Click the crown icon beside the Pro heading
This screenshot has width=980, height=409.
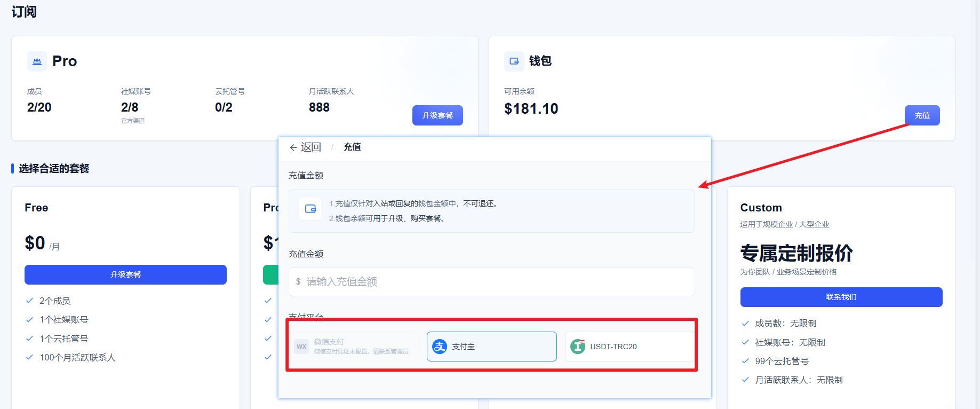click(x=37, y=61)
